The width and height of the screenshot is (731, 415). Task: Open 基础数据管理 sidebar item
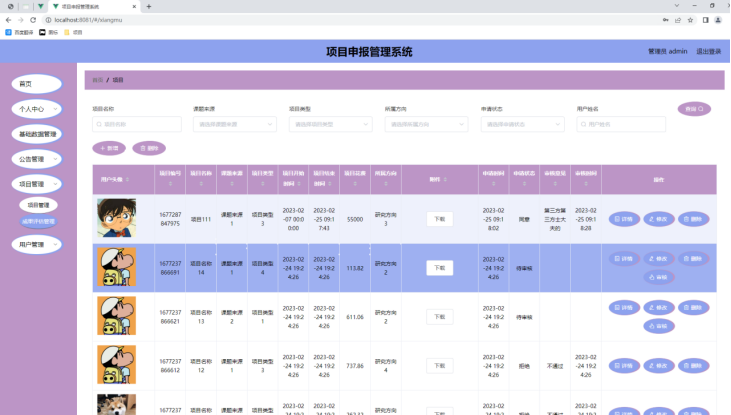click(x=37, y=134)
